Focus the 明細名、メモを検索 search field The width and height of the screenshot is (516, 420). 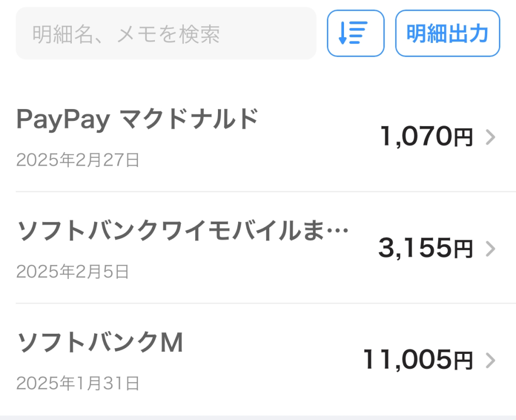click(165, 34)
